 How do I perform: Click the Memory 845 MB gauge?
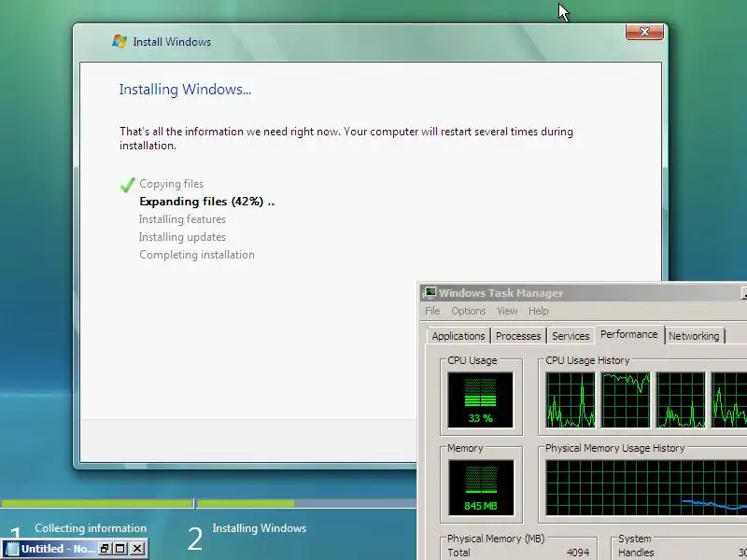[481, 487]
